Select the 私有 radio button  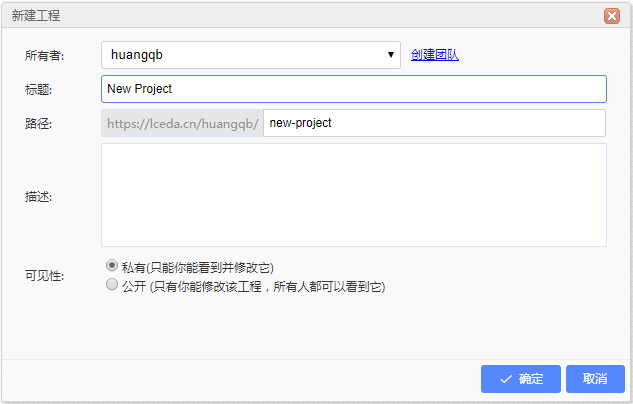pos(112,266)
